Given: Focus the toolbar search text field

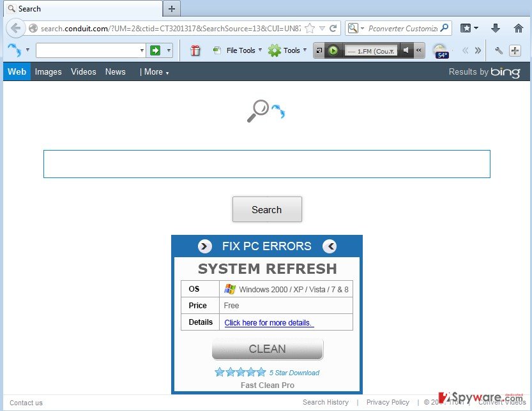Looking at the screenshot, I should click(x=87, y=50).
